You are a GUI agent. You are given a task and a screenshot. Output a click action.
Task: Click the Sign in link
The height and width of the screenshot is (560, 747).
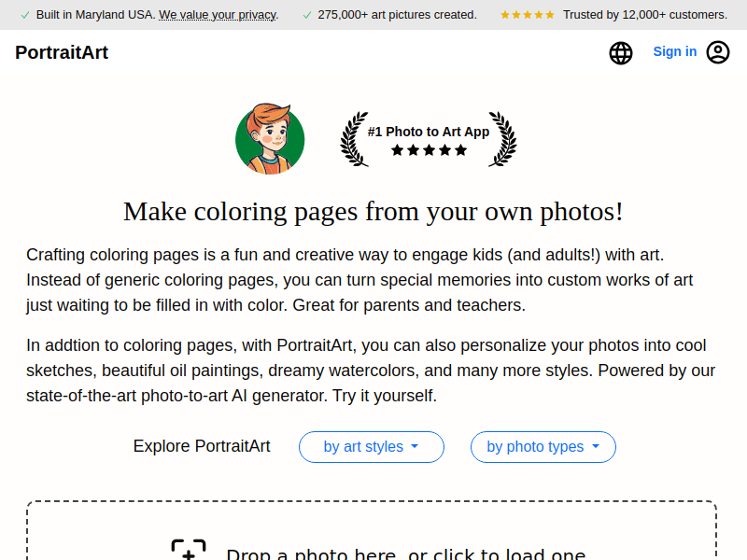pyautogui.click(x=674, y=51)
